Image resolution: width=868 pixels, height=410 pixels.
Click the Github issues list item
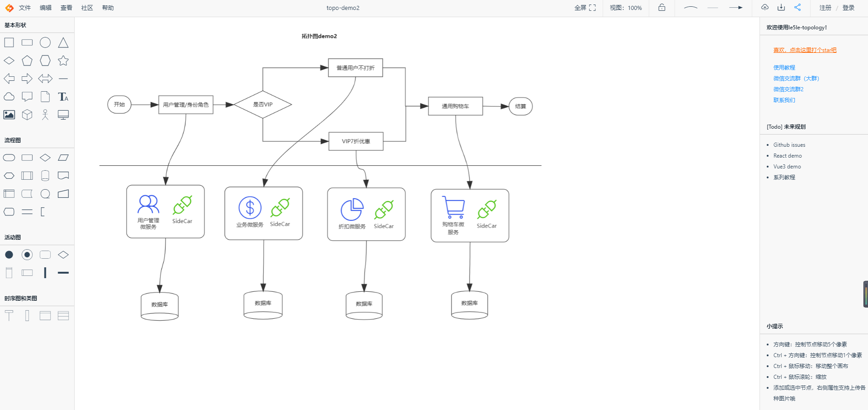pos(789,145)
